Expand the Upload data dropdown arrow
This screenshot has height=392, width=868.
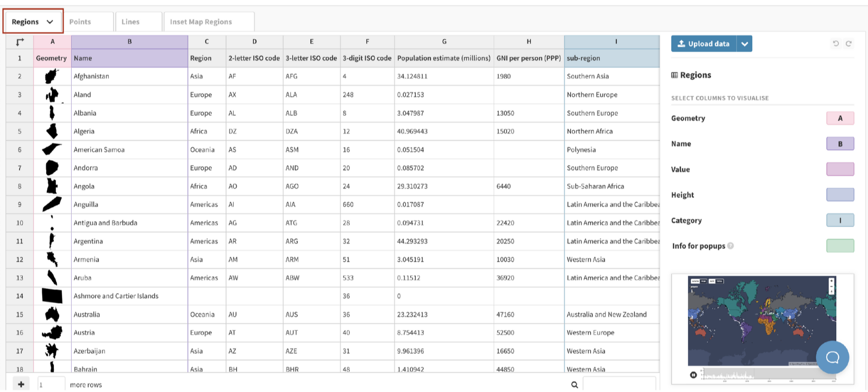click(744, 44)
